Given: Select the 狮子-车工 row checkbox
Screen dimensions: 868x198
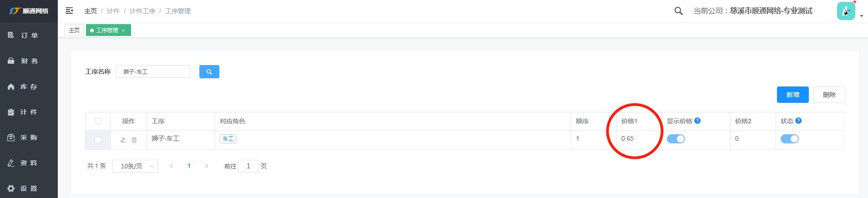Looking at the screenshot, I should click(x=98, y=140).
